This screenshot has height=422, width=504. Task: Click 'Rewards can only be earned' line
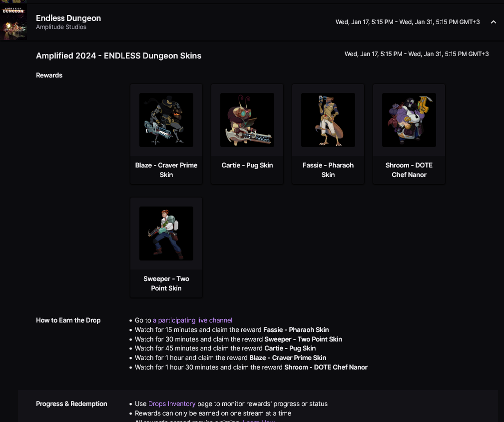pyautogui.click(x=213, y=413)
